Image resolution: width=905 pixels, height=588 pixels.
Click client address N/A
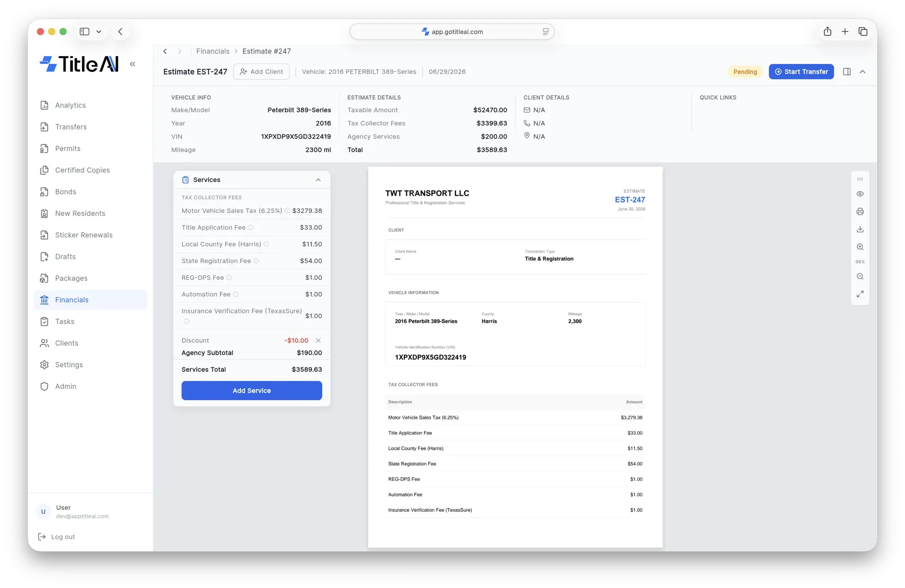[539, 137]
